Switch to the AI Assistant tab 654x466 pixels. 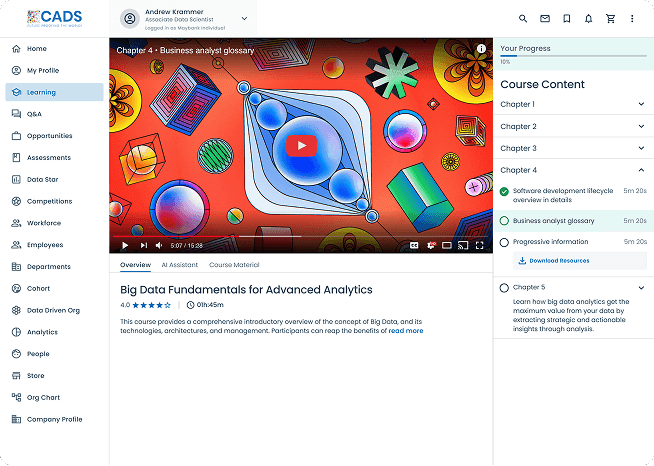pos(180,265)
